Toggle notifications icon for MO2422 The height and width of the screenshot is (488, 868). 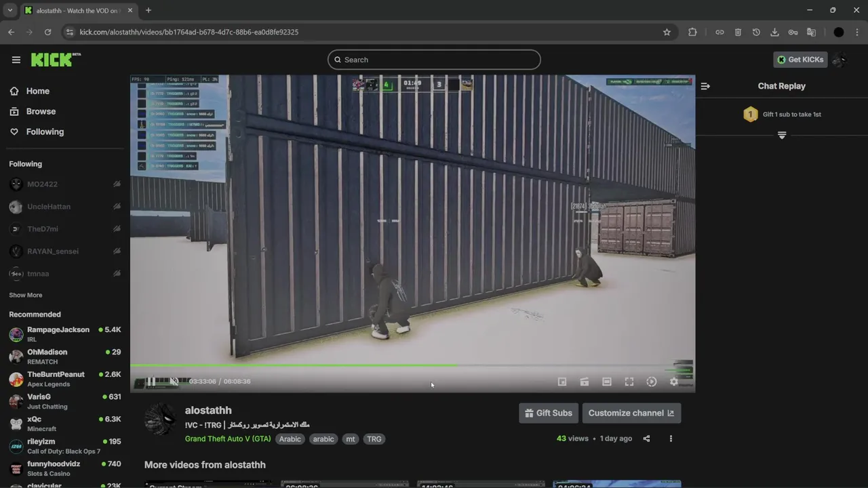tap(117, 184)
